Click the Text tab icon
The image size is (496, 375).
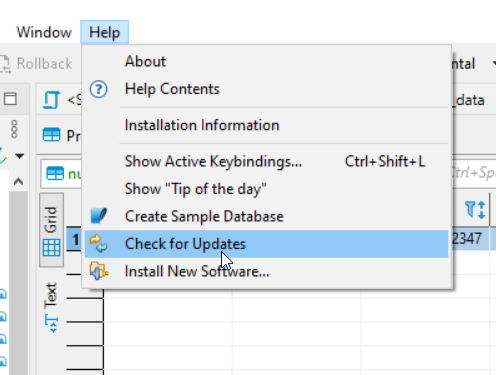tap(51, 324)
